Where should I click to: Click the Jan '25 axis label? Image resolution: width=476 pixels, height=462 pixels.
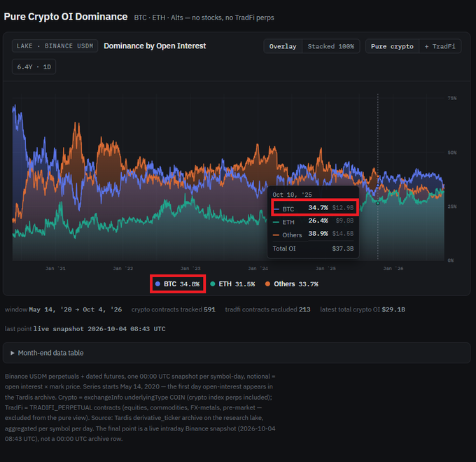[325, 268]
